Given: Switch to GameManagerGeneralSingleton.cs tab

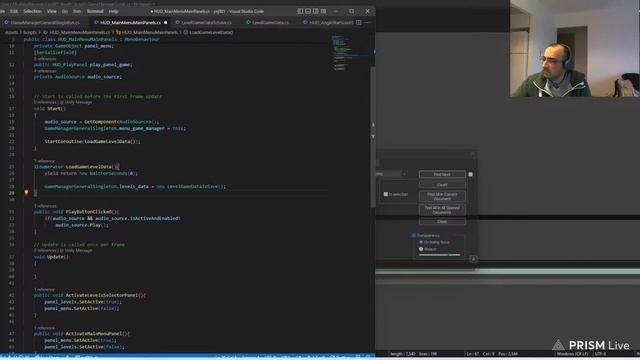Looking at the screenshot, I should tap(45, 22).
